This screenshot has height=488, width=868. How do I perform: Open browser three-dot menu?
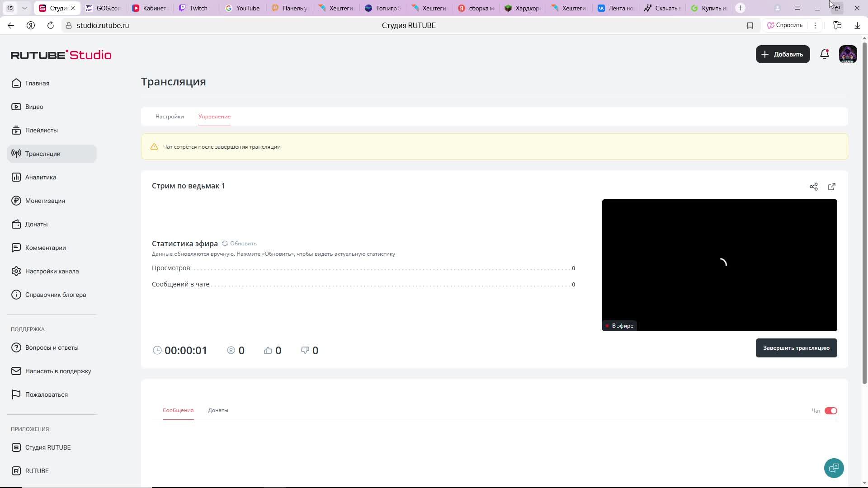(815, 25)
